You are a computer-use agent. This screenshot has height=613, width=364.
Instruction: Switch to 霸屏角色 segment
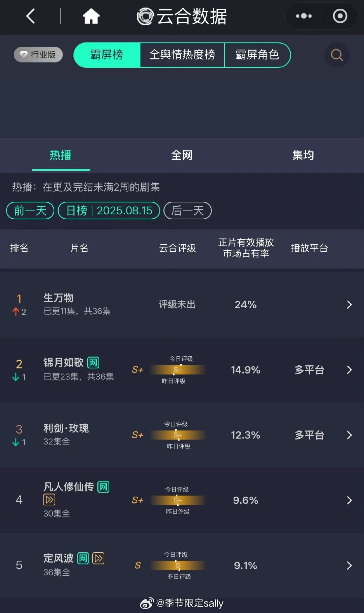point(257,55)
